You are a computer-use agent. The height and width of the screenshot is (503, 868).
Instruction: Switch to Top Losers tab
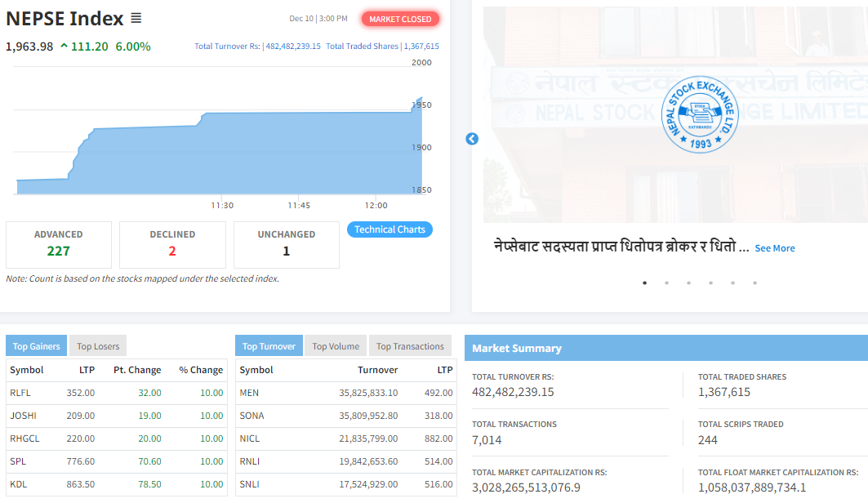[x=98, y=346]
